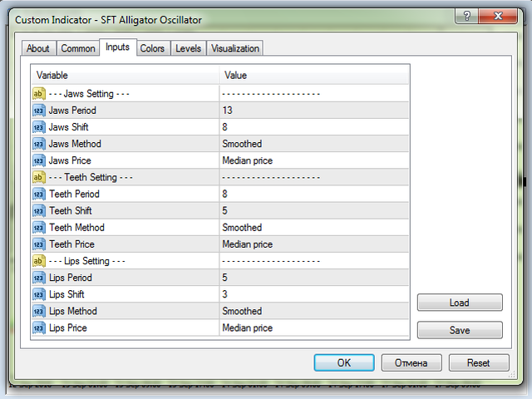Open the Teeth Method Smoothed value dropdown
Screen dimensions: 532x399
point(314,228)
